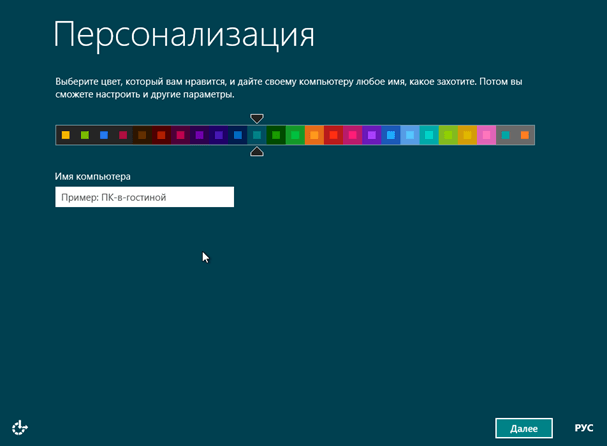Select the bright purple background swatch
Screen dimensions: 607x446
coord(371,135)
